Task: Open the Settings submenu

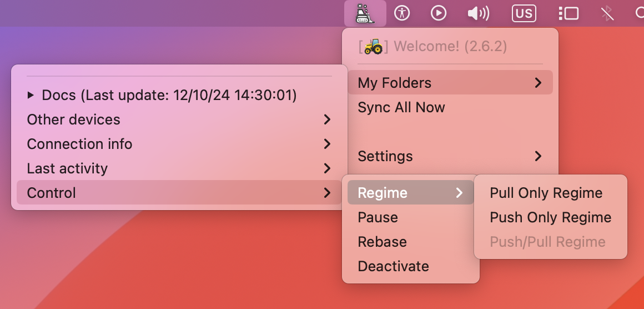Action: [450, 156]
